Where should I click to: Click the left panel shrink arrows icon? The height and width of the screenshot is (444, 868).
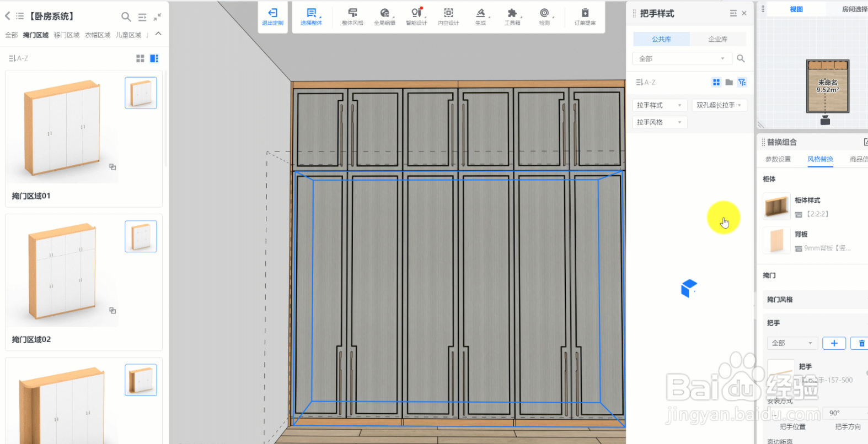pos(157,17)
